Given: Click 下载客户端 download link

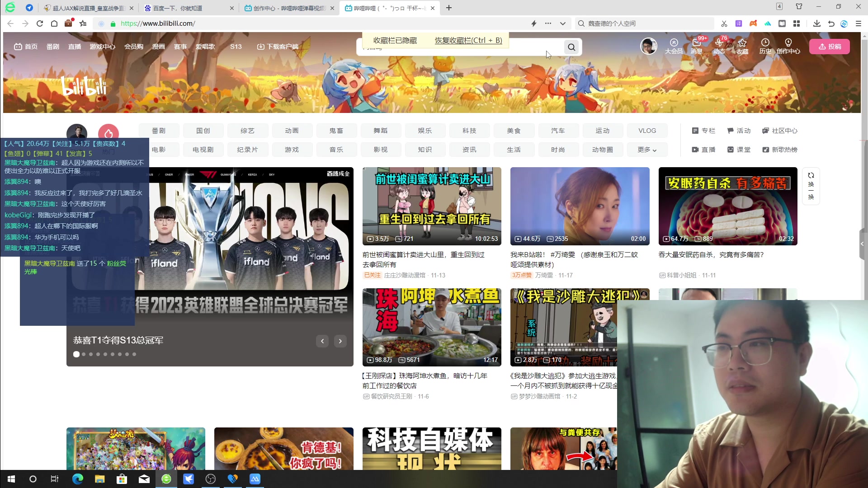Looking at the screenshot, I should pos(278,47).
